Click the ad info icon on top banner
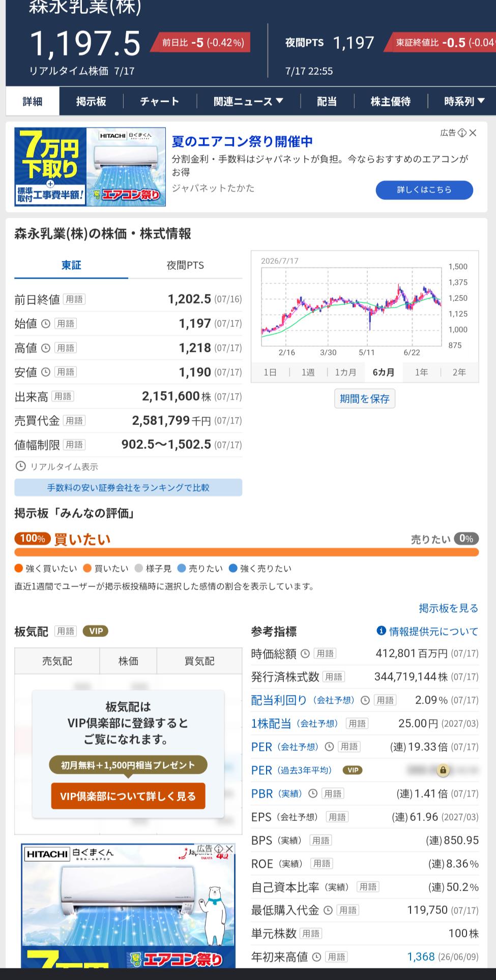 tap(462, 133)
